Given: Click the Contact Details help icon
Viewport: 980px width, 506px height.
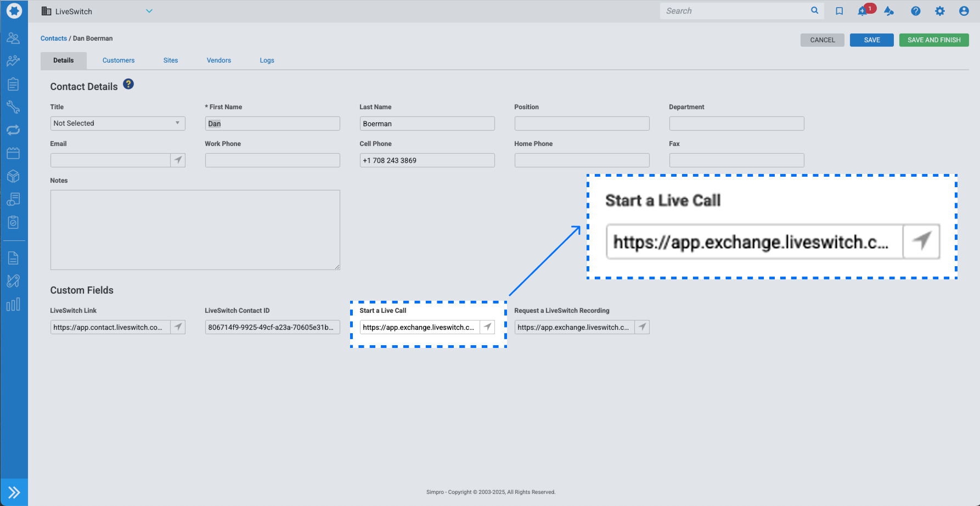Looking at the screenshot, I should pyautogui.click(x=128, y=84).
